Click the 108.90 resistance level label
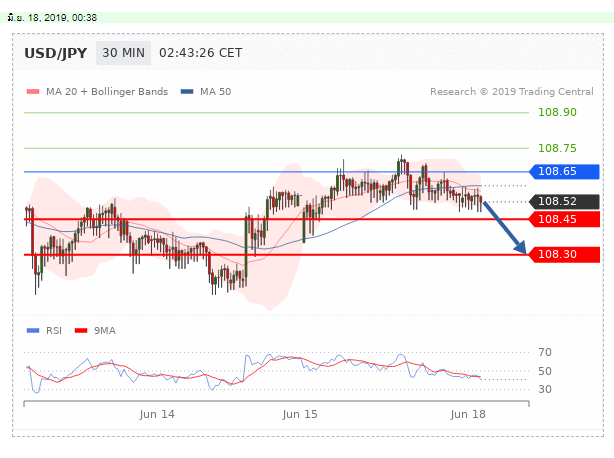This screenshot has height=458, width=614. click(x=557, y=112)
